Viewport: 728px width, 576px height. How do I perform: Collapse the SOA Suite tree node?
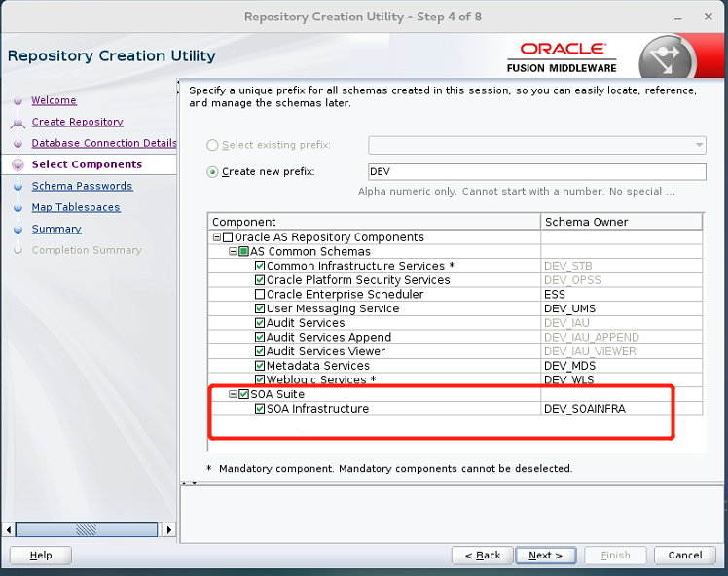(233, 394)
